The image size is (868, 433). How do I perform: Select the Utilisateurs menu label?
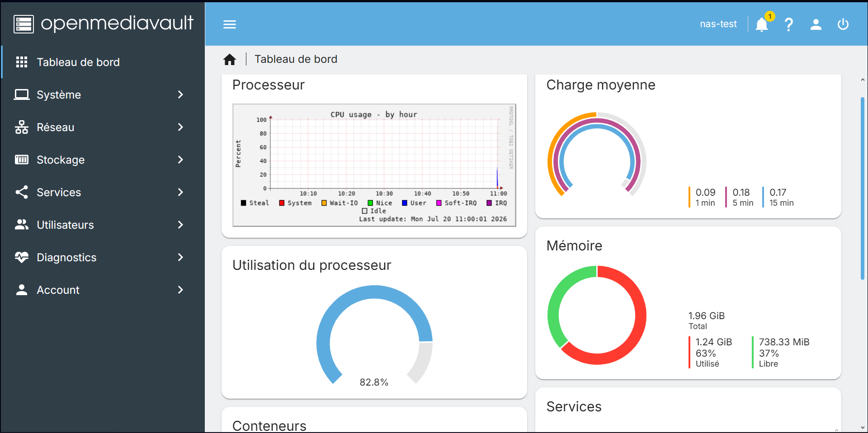pyautogui.click(x=65, y=225)
